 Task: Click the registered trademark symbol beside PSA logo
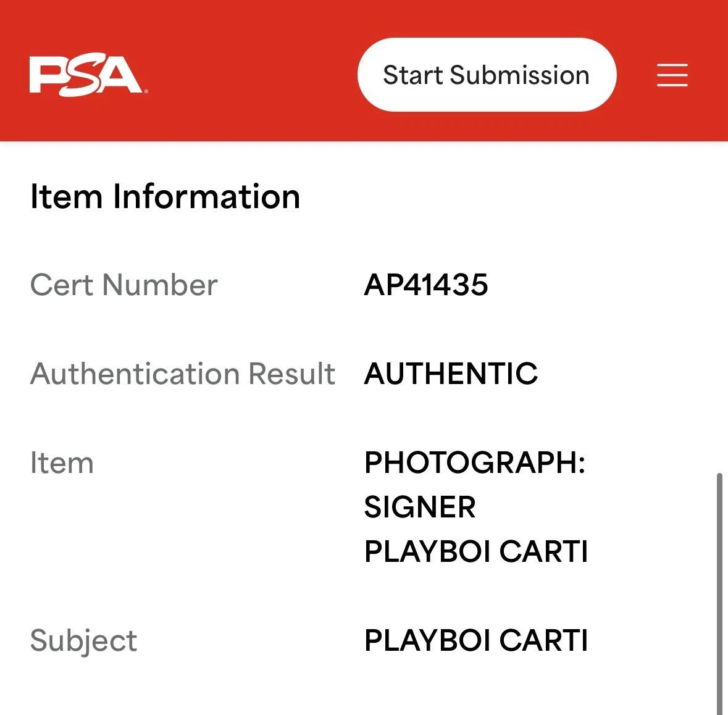click(146, 92)
